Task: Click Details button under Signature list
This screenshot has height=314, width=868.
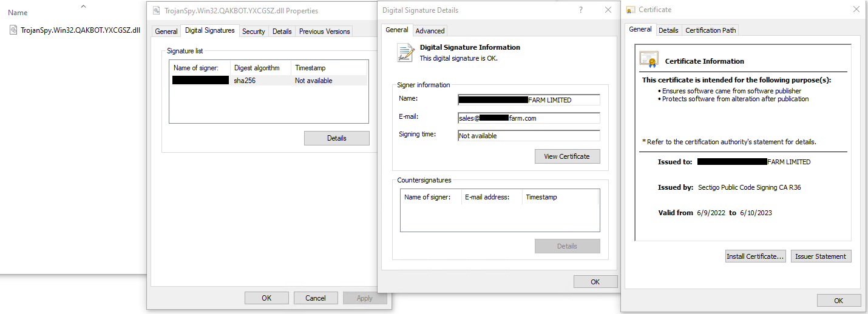Action: (336, 138)
